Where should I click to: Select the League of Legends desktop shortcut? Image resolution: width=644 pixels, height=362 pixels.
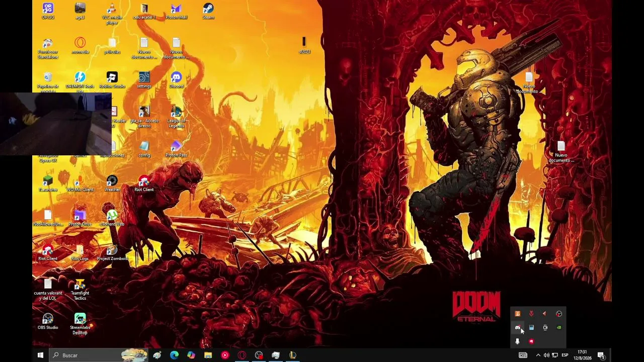pos(176,117)
